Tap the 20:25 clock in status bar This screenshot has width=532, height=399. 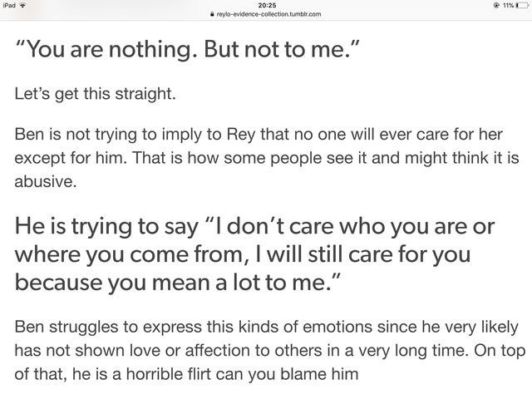[x=267, y=6]
